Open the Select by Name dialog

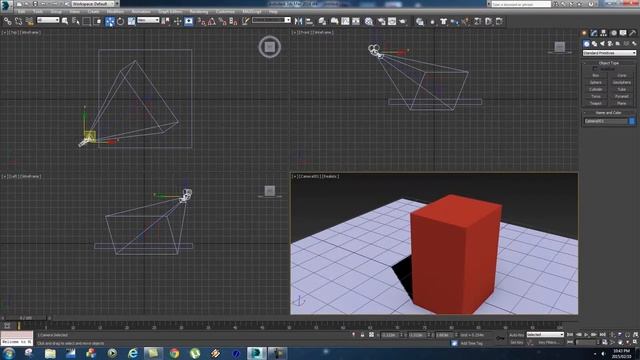click(76, 21)
